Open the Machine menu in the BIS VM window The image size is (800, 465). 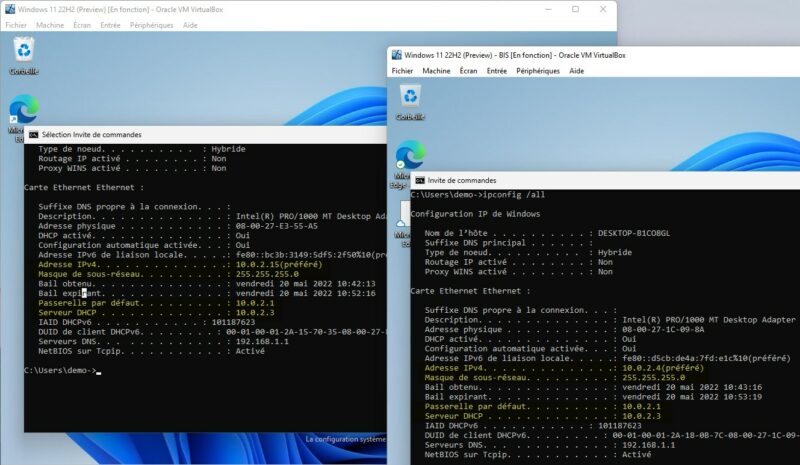(436, 71)
